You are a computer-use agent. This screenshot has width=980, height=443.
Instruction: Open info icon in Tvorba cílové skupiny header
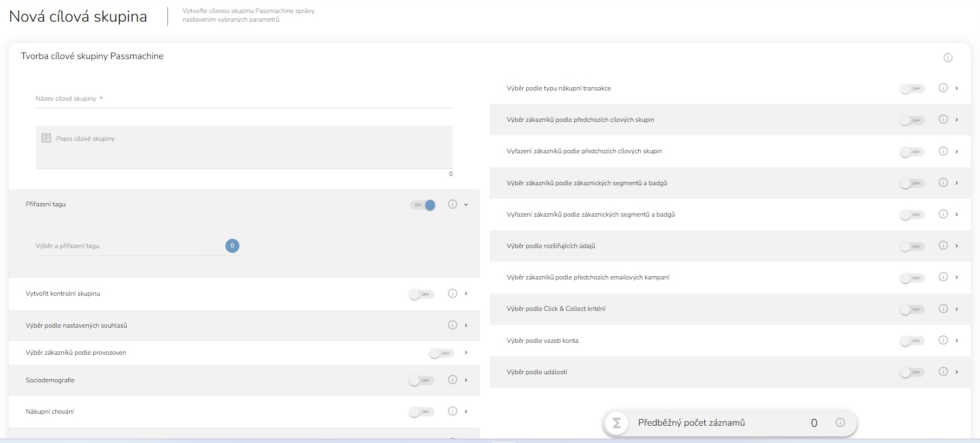948,57
